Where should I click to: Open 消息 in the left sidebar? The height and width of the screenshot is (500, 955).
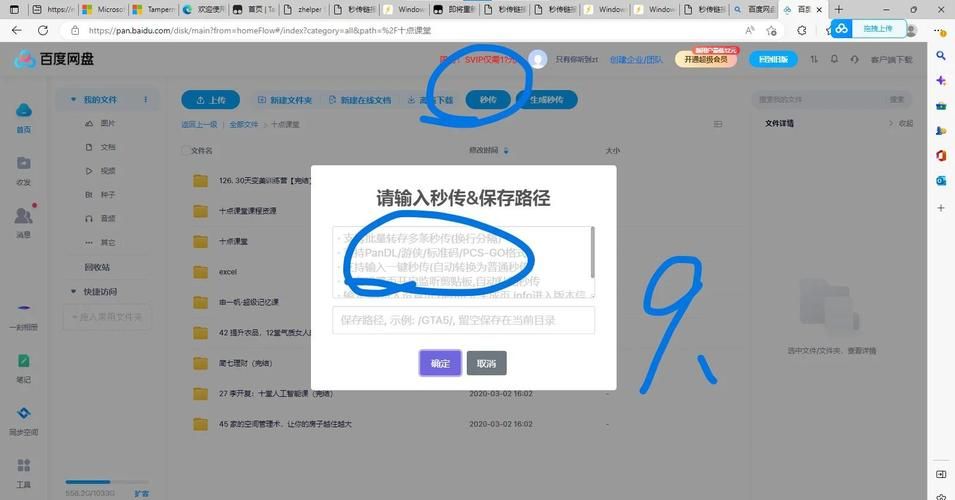click(x=23, y=222)
